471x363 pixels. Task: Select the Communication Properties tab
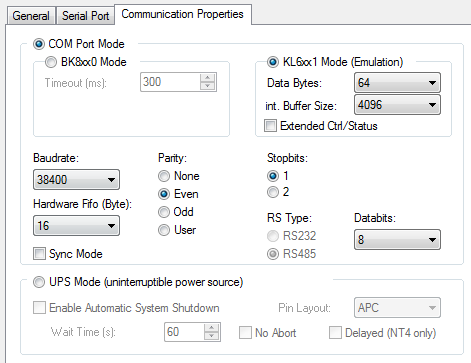pyautogui.click(x=182, y=14)
